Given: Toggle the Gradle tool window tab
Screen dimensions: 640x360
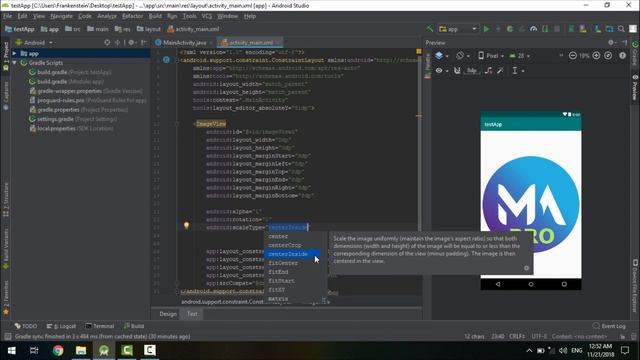Looking at the screenshot, I should coord(635,53).
